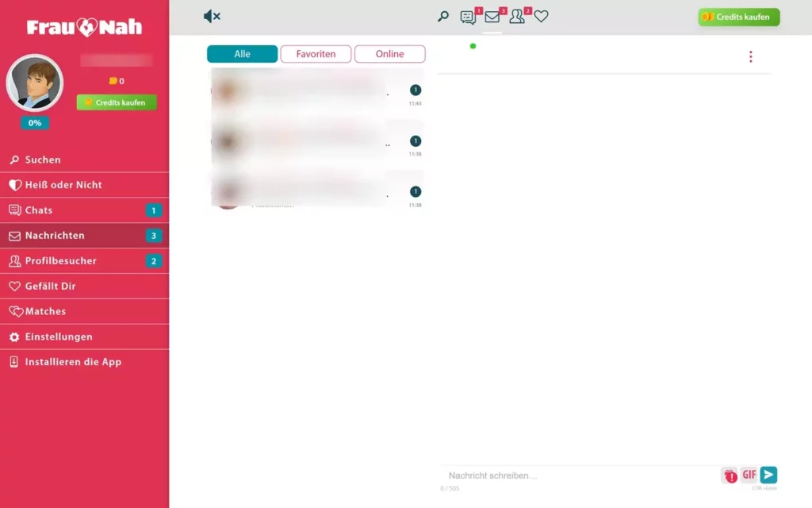Click the heart icon in top bar
The height and width of the screenshot is (508, 812).
(541, 17)
